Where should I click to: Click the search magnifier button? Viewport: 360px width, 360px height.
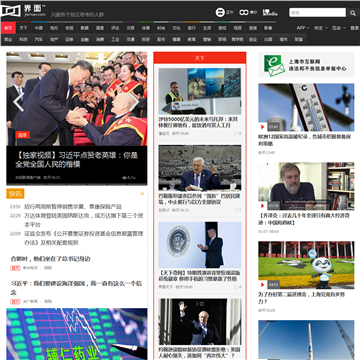point(353,13)
